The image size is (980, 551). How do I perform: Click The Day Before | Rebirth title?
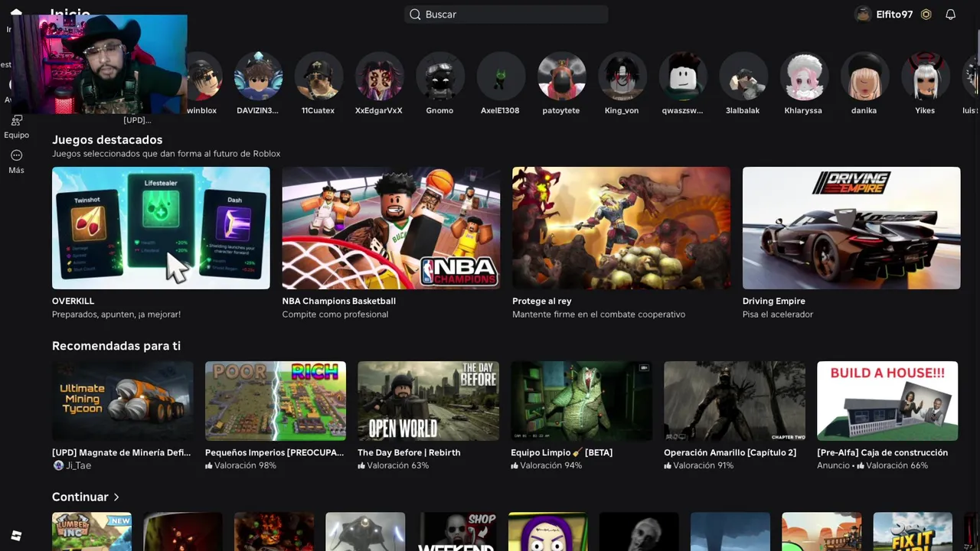pyautogui.click(x=409, y=452)
